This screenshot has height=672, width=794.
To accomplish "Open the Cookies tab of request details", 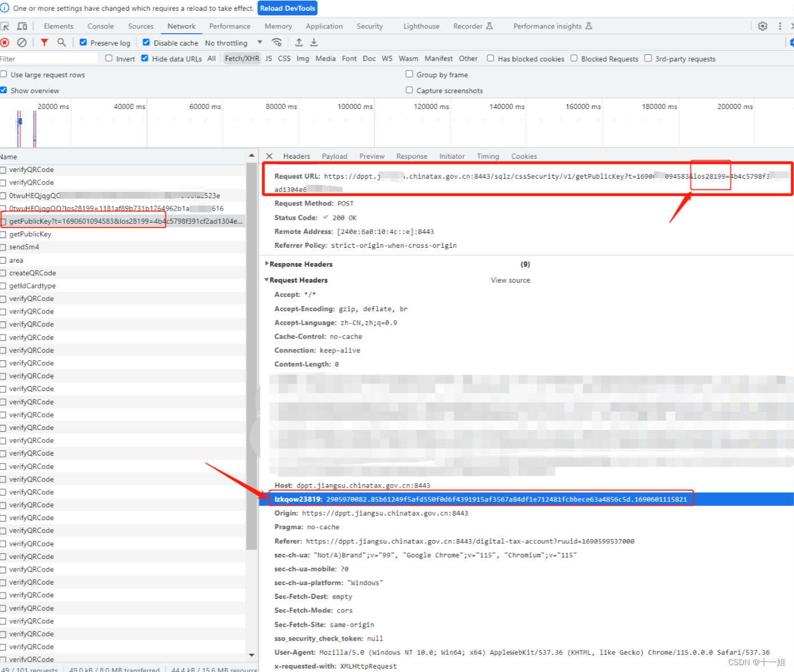I will pos(524,156).
